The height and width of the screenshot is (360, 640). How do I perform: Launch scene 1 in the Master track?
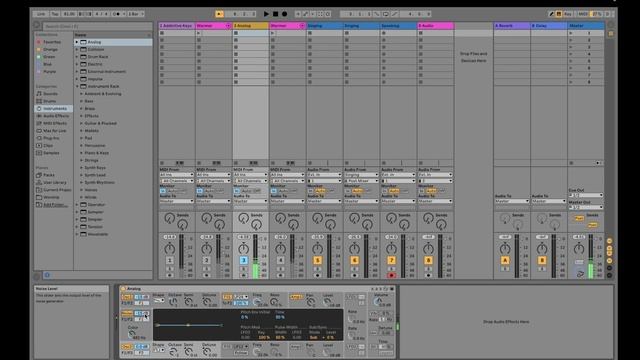[571, 33]
